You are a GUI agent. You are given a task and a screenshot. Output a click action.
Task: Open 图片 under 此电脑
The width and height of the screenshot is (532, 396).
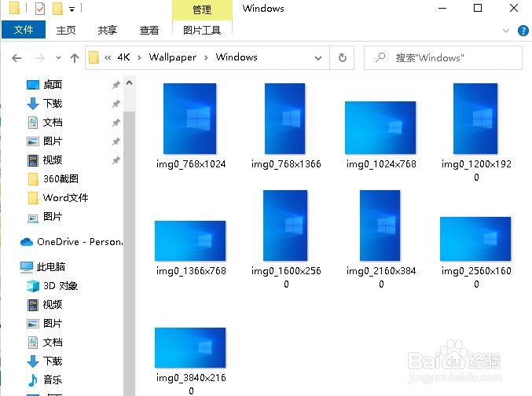pos(53,324)
